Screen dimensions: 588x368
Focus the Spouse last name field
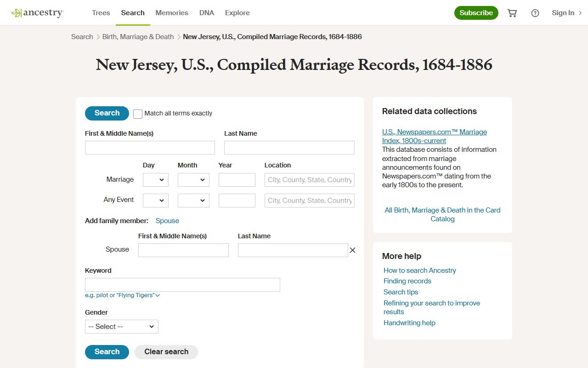tap(293, 250)
